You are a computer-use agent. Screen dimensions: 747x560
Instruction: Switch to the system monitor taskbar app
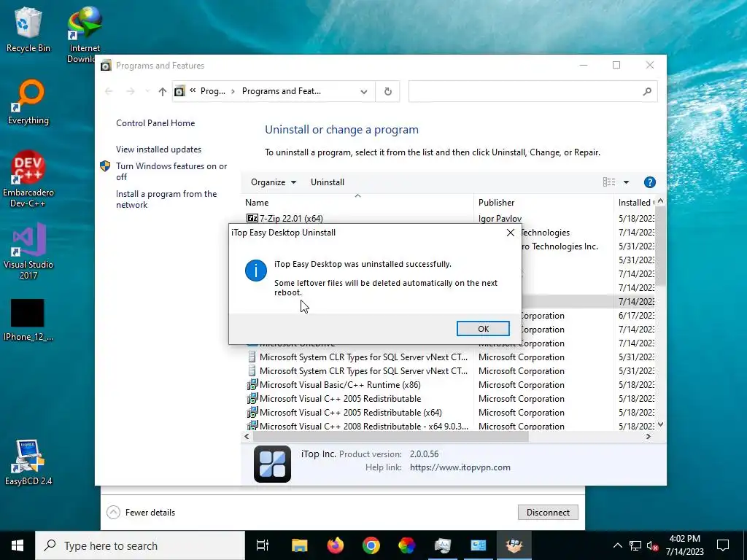pos(443,545)
